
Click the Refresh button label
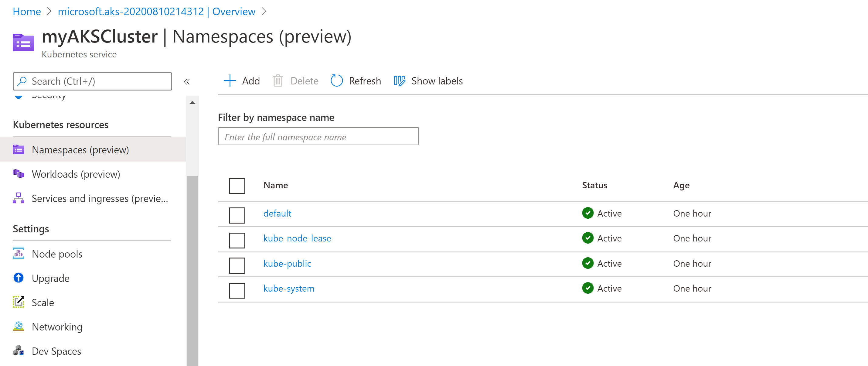(365, 81)
